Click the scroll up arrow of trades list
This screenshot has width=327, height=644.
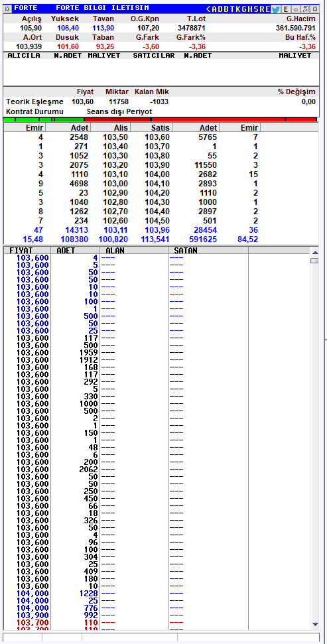coord(314,252)
